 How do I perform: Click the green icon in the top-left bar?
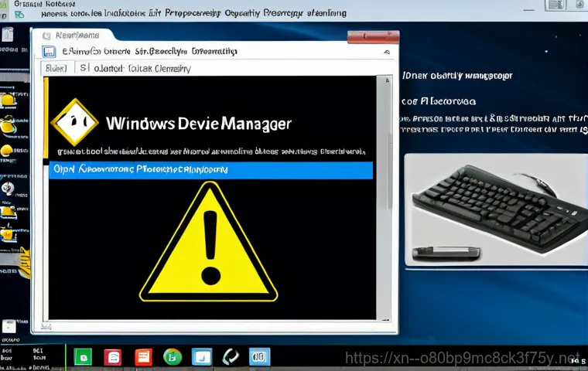(19, 15)
